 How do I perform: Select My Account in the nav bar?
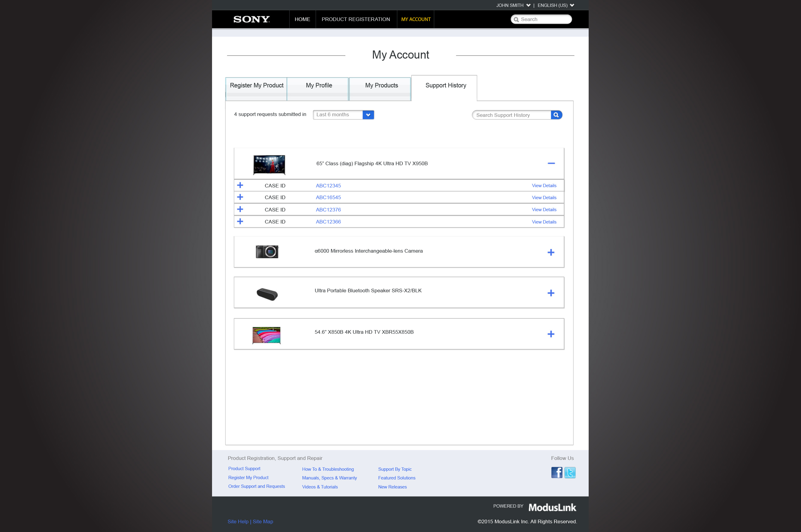point(416,19)
